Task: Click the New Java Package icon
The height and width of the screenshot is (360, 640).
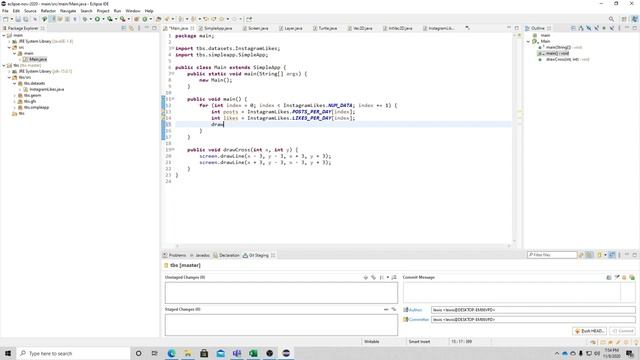Action: (x=137, y=19)
